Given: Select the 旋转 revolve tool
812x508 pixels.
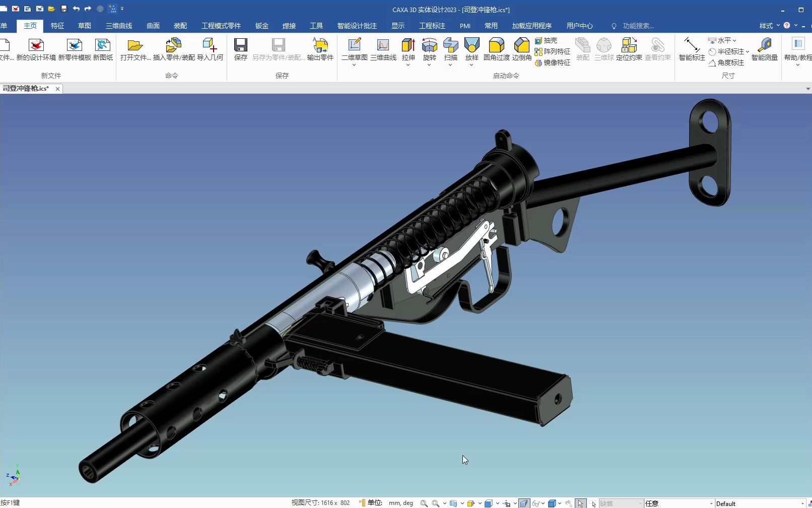Looking at the screenshot, I should [430, 46].
